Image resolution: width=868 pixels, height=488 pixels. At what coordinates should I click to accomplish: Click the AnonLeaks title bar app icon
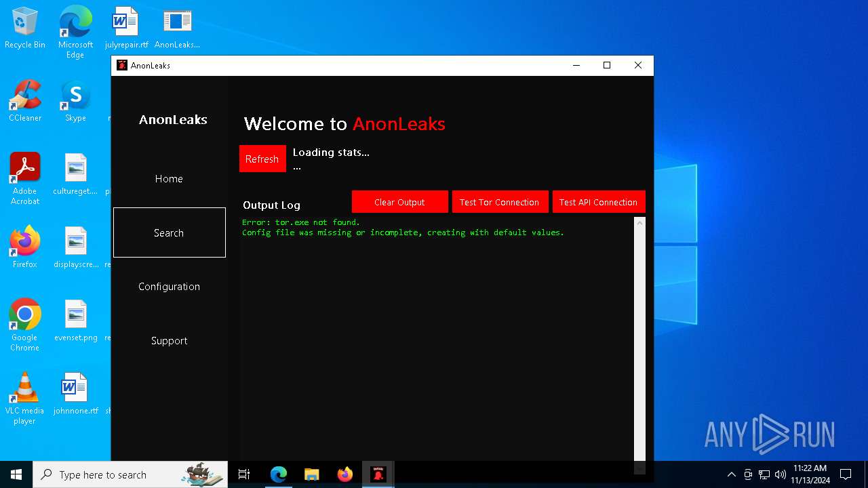[x=122, y=65]
